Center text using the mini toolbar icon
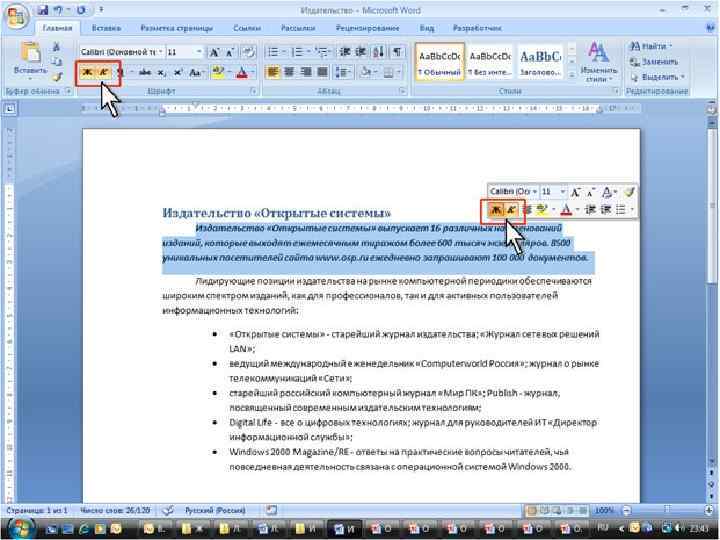The image size is (720, 540). [x=528, y=210]
